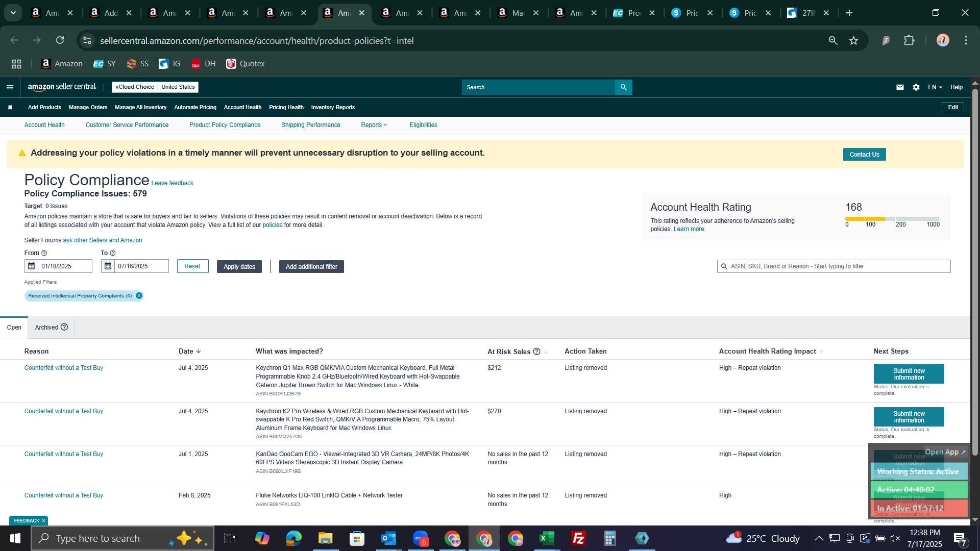This screenshot has width=980, height=551.
Task: Open Outlook from the taskbar
Action: pyautogui.click(x=388, y=538)
